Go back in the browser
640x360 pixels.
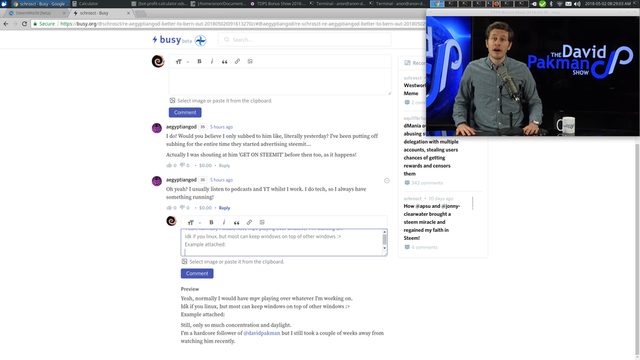(x=6, y=24)
